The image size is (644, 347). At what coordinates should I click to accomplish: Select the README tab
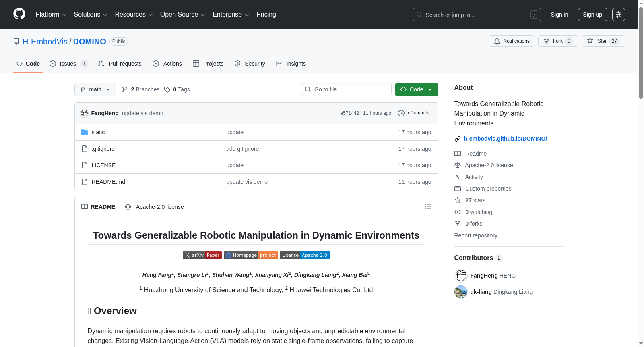coord(98,207)
